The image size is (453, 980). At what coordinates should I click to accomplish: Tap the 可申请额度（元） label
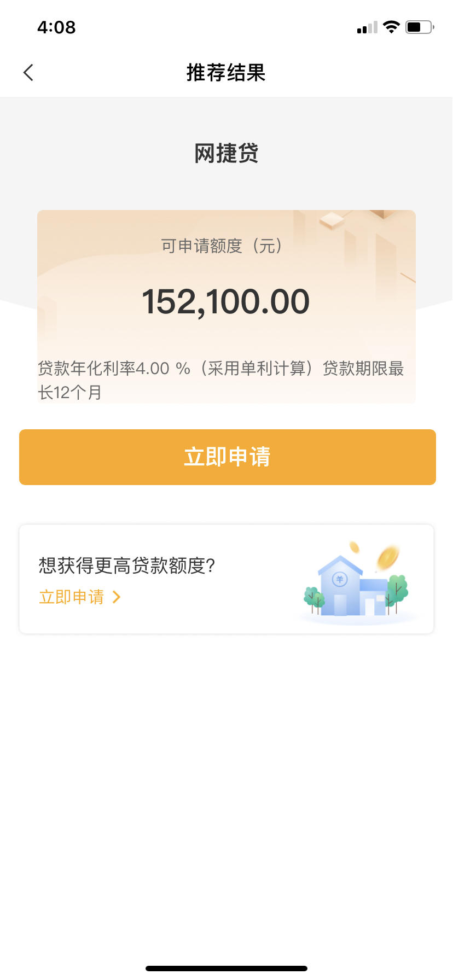[222, 246]
